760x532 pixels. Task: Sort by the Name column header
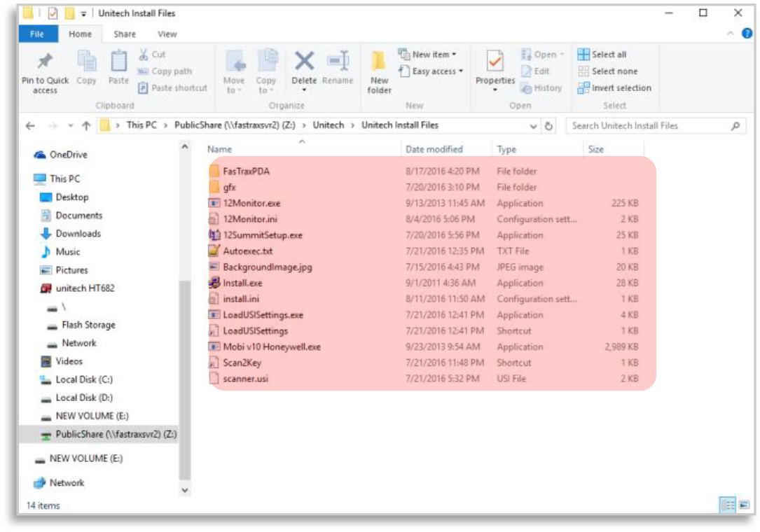coord(219,149)
